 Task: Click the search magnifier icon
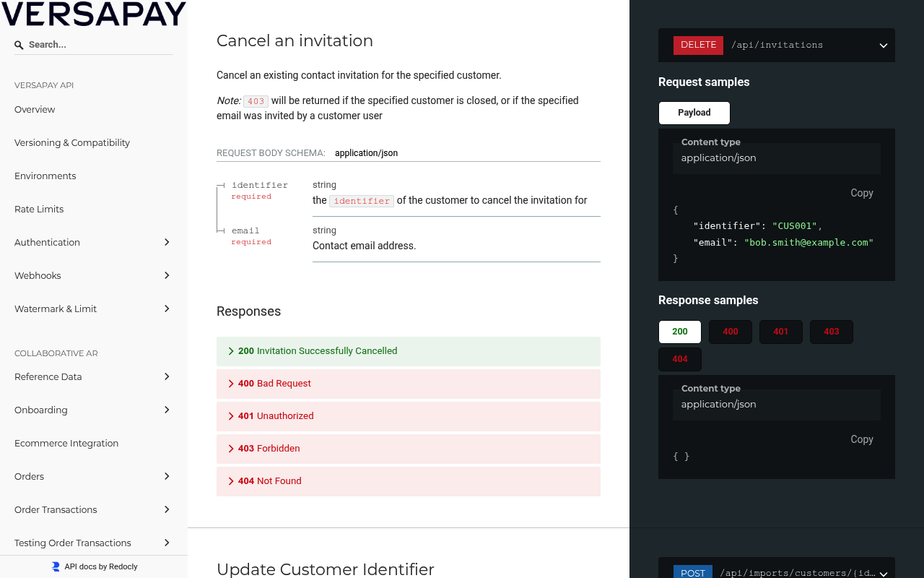(x=19, y=45)
